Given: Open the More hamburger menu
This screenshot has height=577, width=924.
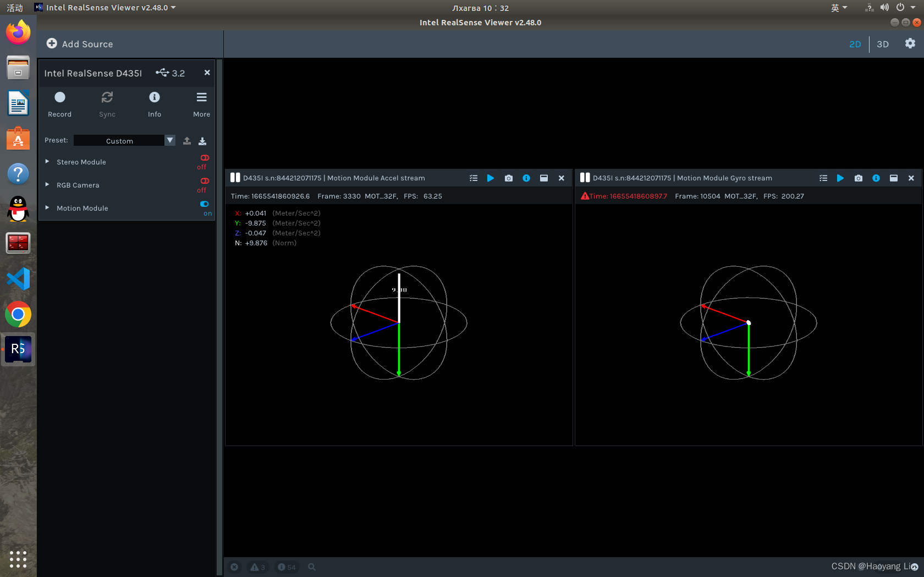Looking at the screenshot, I should point(201,98).
